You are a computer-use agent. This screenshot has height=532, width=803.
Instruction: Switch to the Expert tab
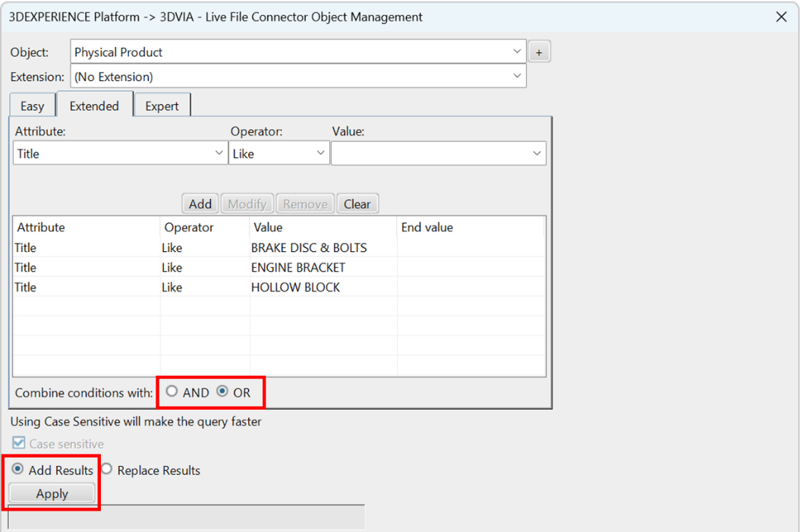162,106
